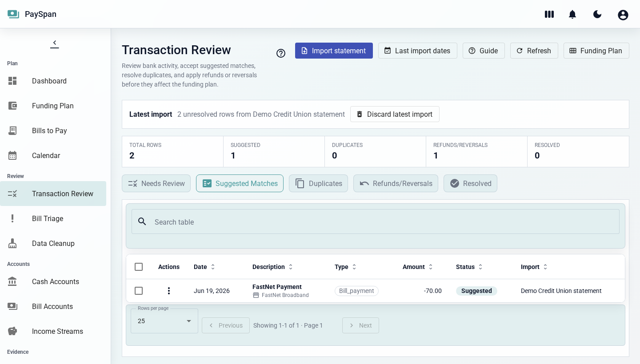Click the Jun 19, 2026 date cell
Viewport: 640px width, 364px height.
212,291
